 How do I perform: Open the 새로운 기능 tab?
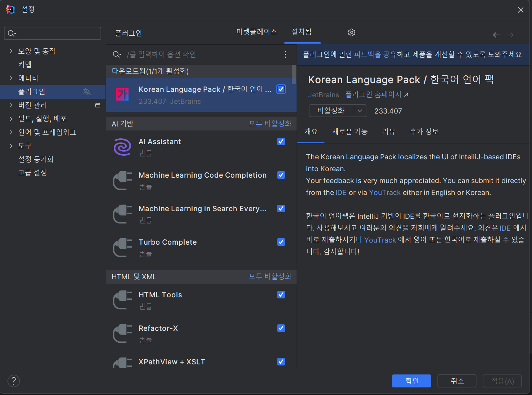pos(350,132)
